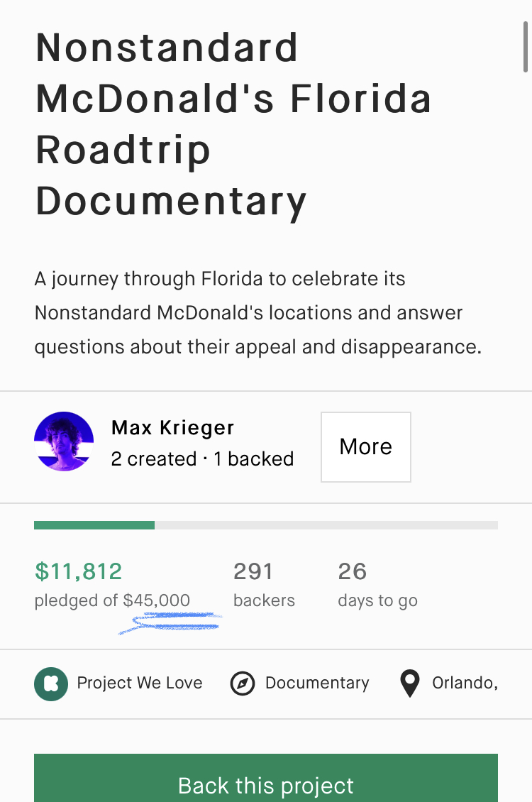Click the More button beside creator
The height and width of the screenshot is (802, 532).
click(x=366, y=447)
